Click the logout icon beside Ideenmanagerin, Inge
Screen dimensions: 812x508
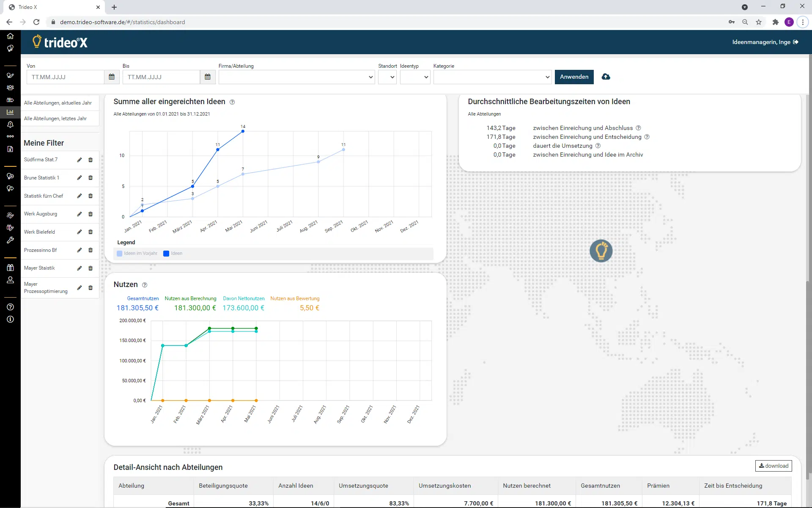[796, 42]
